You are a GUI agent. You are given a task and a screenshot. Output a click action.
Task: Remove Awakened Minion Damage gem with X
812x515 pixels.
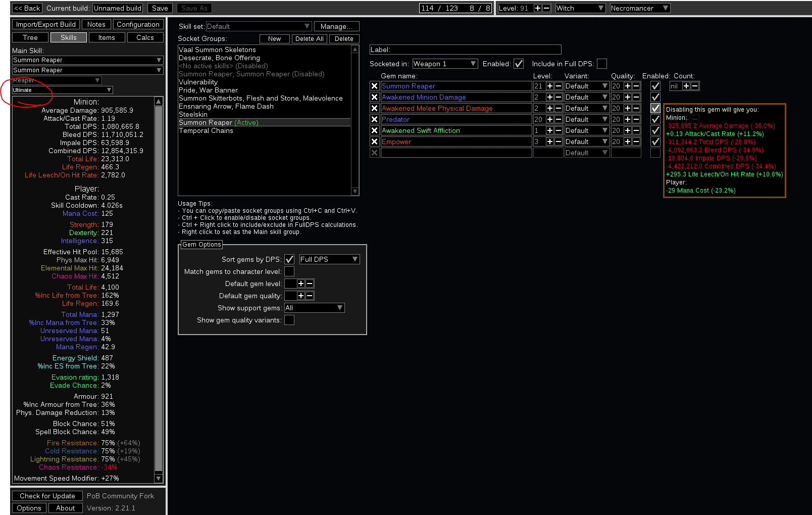click(374, 97)
